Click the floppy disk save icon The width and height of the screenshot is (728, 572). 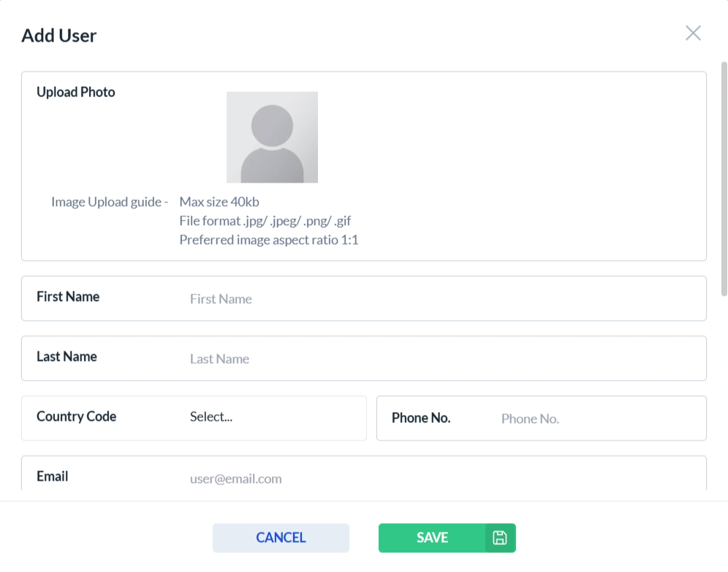[x=500, y=538]
